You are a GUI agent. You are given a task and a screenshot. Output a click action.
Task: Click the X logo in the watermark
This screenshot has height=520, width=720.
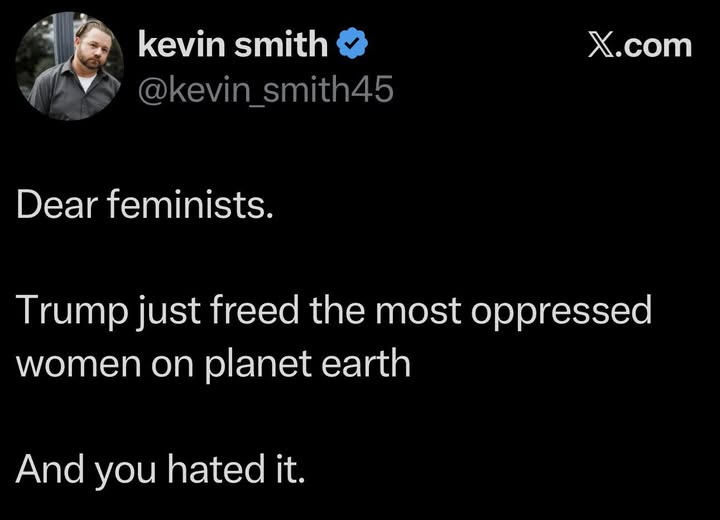coord(598,46)
